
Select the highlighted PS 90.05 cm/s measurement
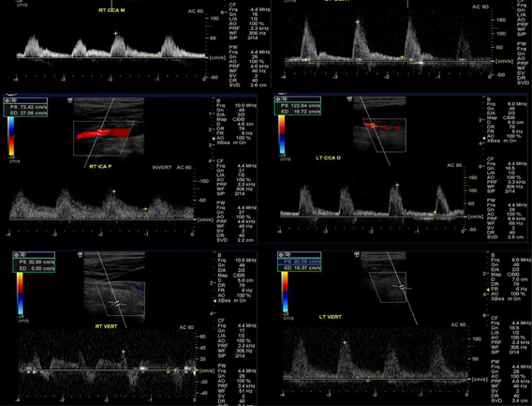click(x=300, y=262)
